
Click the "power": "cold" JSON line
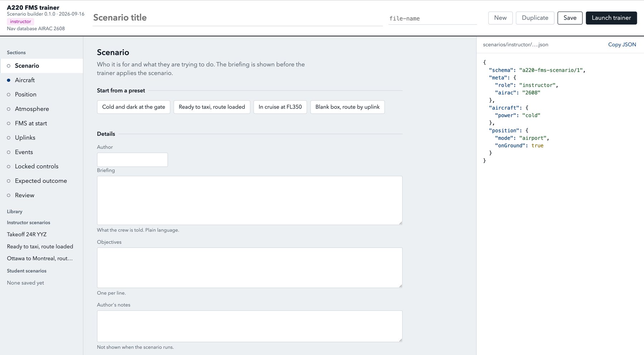(517, 115)
